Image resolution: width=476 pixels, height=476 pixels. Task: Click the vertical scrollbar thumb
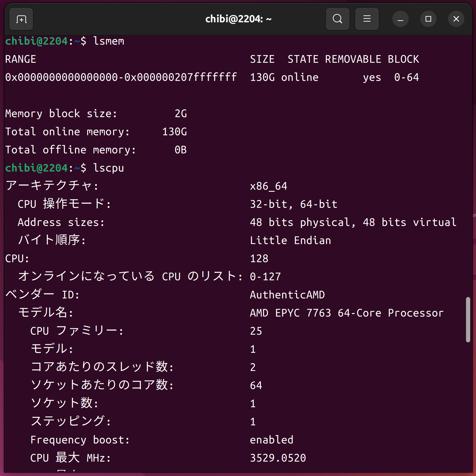(x=468, y=320)
